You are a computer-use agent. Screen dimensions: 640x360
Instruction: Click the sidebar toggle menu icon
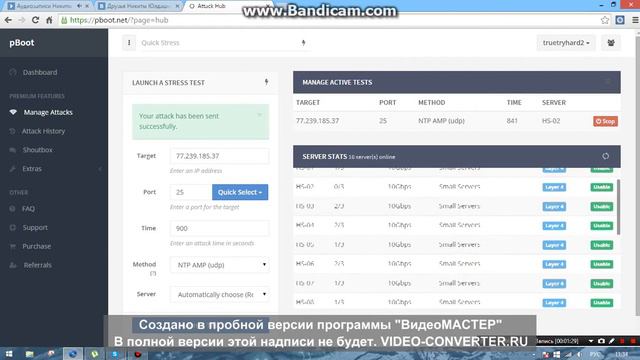tap(129, 42)
